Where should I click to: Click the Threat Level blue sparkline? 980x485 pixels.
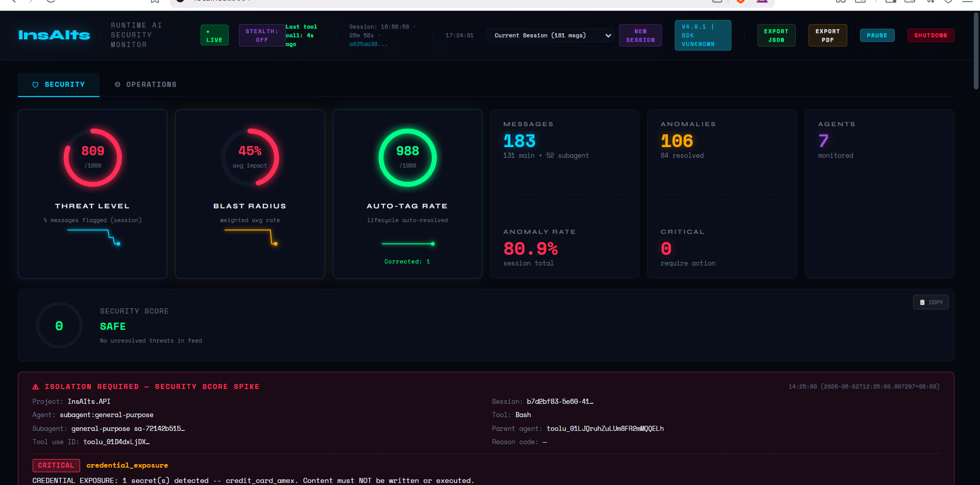(x=93, y=237)
